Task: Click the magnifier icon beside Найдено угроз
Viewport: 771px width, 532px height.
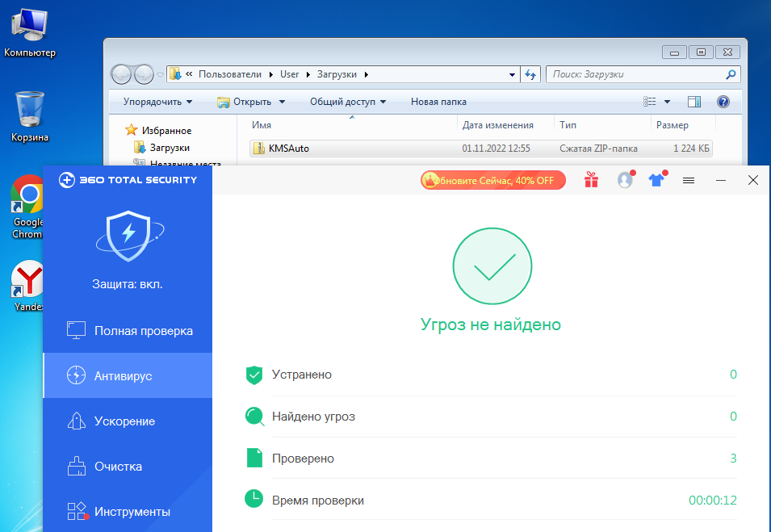Action: pos(254,417)
